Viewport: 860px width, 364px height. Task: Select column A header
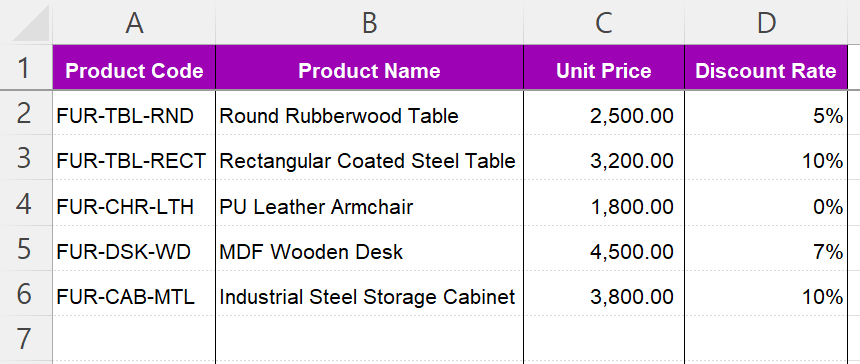134,22
